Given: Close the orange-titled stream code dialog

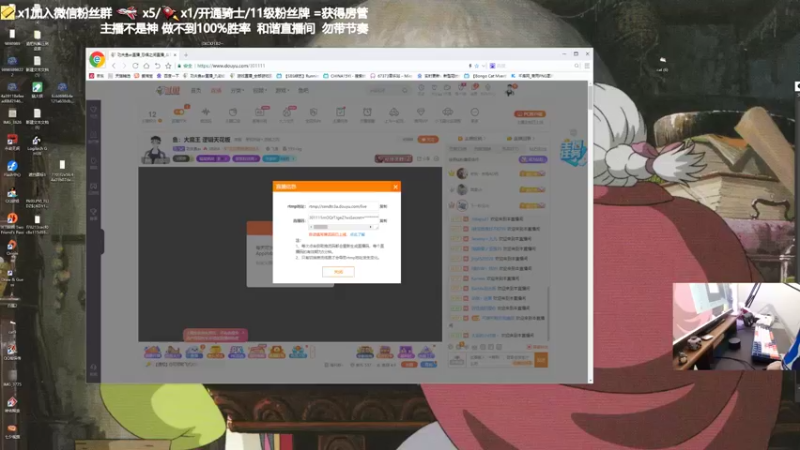Looking at the screenshot, I should (395, 187).
